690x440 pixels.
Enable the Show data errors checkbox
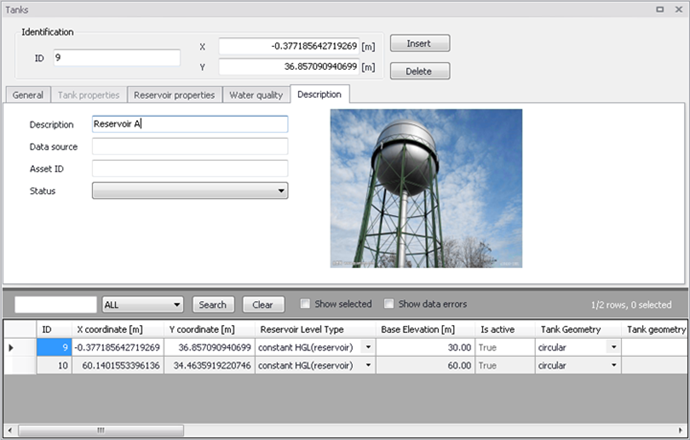(x=389, y=304)
